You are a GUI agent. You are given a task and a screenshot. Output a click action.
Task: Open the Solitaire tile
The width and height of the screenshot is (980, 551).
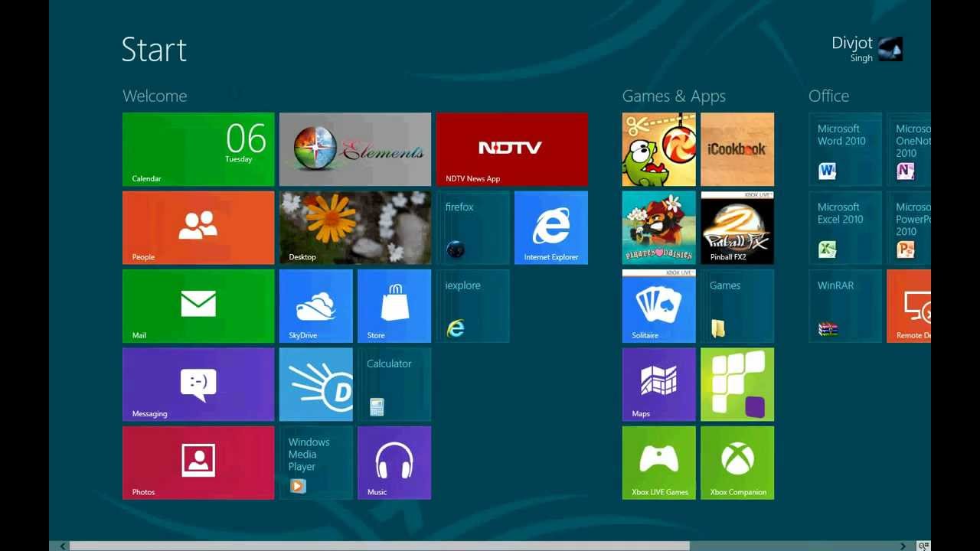click(x=659, y=306)
